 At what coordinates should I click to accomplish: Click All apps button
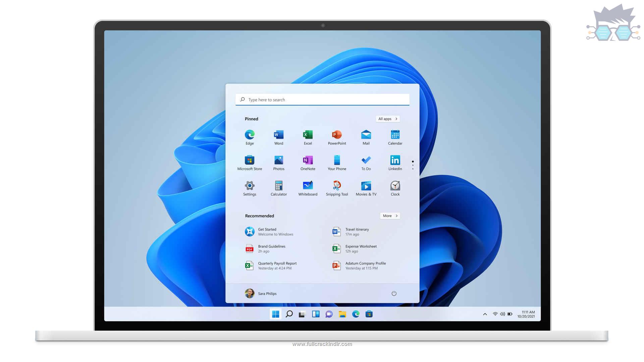pyautogui.click(x=388, y=118)
